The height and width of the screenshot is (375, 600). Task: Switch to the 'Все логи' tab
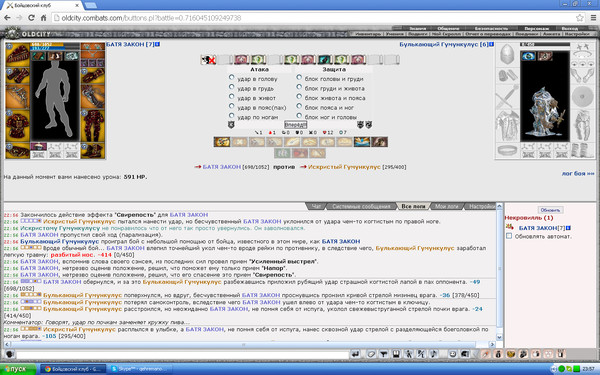click(413, 206)
